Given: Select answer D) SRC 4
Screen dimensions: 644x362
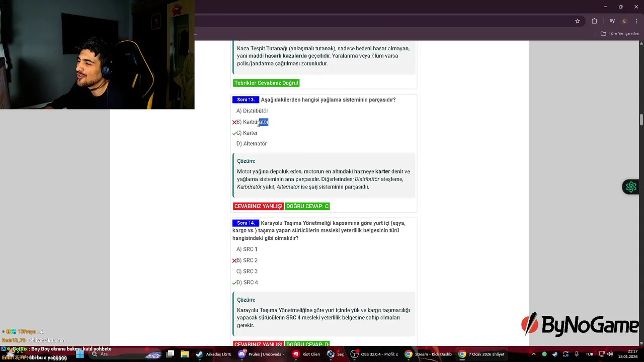Looking at the screenshot, I should coord(247,283).
